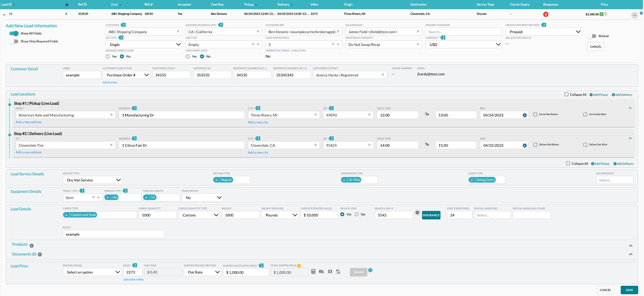Click the required flag beside Customer label
The image size is (644, 296).
[x=123, y=25]
